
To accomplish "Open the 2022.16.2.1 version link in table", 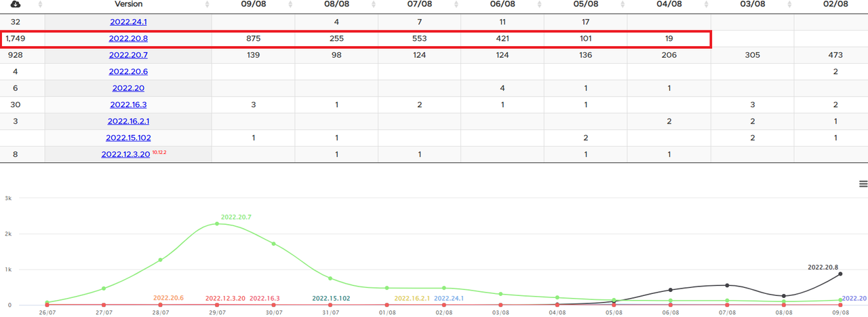I will tap(128, 121).
